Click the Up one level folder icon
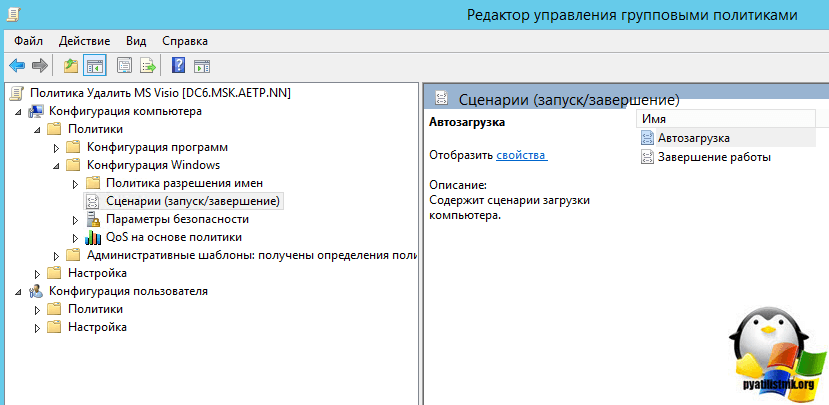 coord(70,66)
